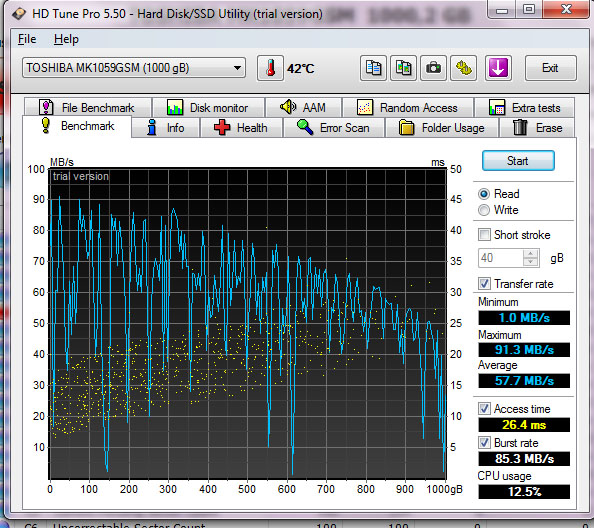Open the Help menu
594x528 pixels.
(66, 39)
